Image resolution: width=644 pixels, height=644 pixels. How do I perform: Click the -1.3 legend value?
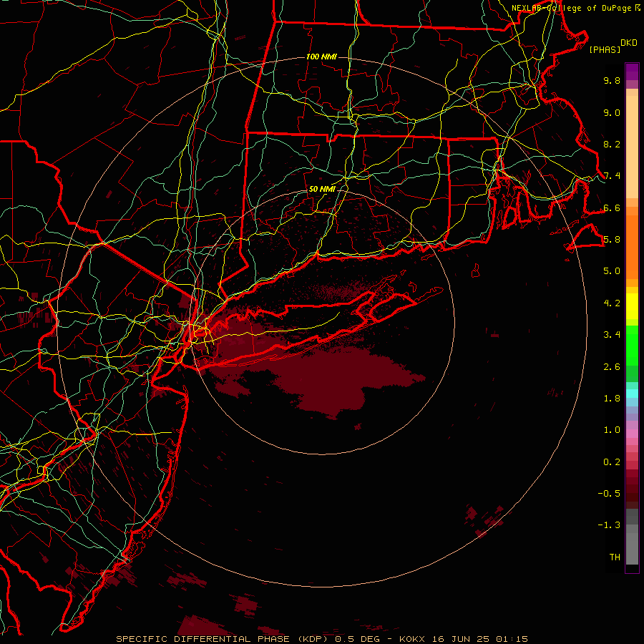tap(609, 525)
